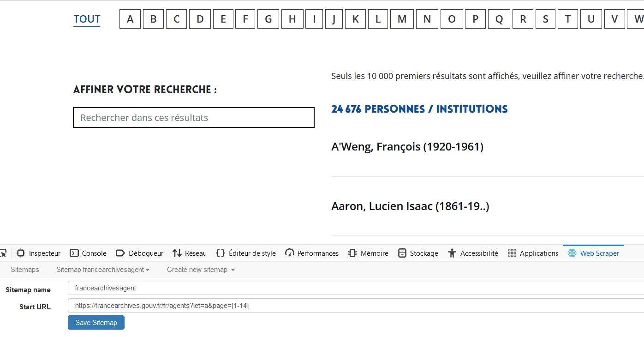Filter agents by letter M
The width and height of the screenshot is (644, 337).
[402, 19]
